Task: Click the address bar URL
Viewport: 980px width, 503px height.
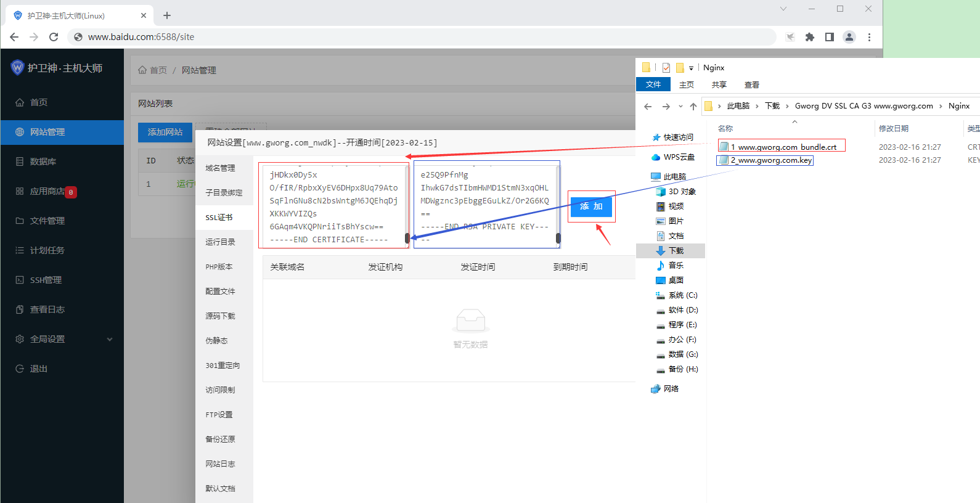Action: click(x=141, y=37)
